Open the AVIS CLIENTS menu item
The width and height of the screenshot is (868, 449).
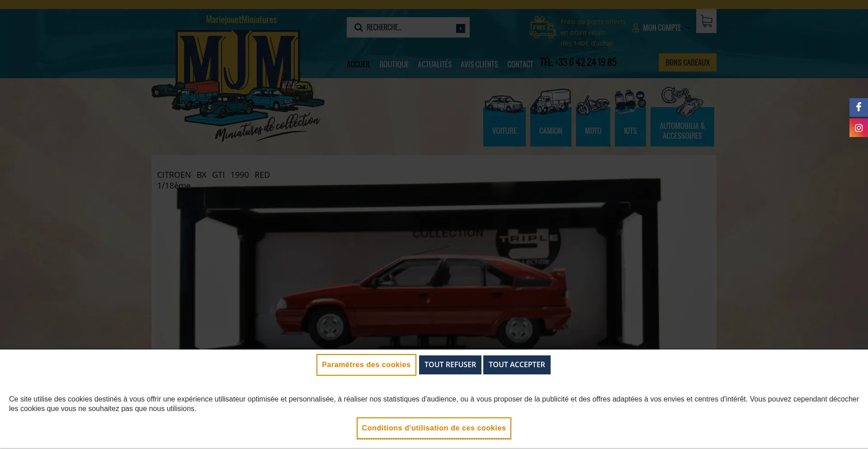479,64
